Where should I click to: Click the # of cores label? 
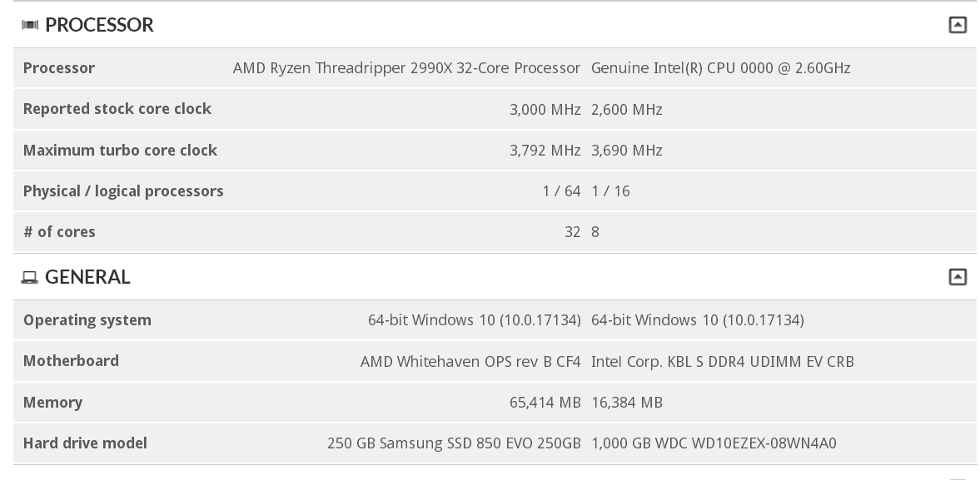click(x=59, y=232)
